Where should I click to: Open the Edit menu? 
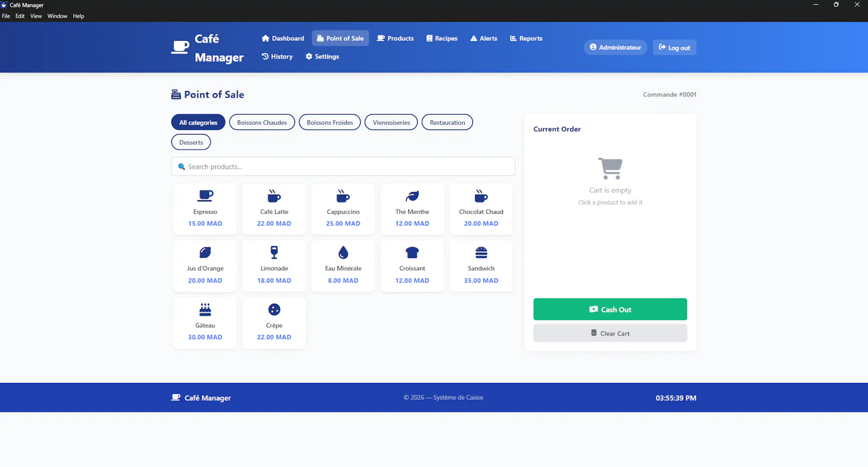click(x=20, y=16)
